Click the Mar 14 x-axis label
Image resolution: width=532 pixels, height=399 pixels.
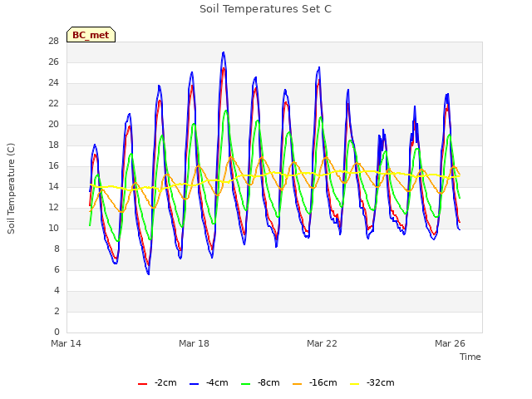pos(66,343)
